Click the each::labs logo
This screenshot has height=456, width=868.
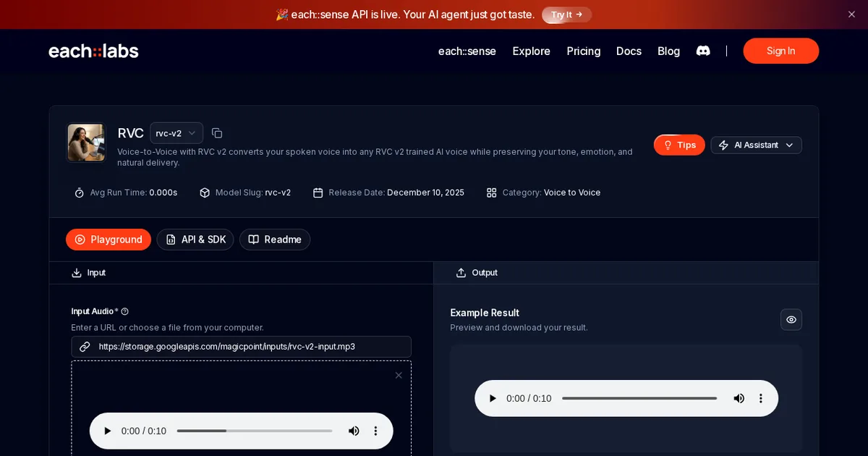(93, 51)
